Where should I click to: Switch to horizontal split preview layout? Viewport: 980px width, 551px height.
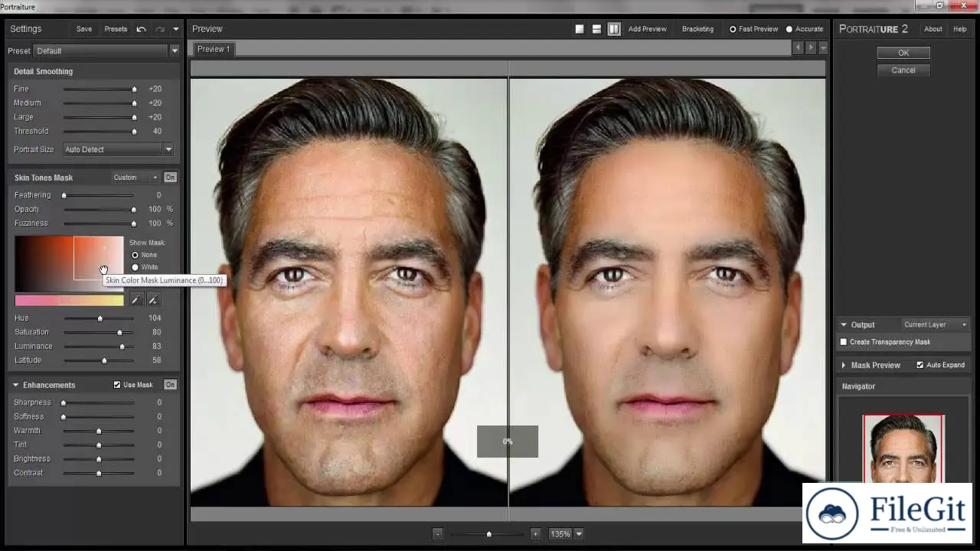pyautogui.click(x=596, y=29)
